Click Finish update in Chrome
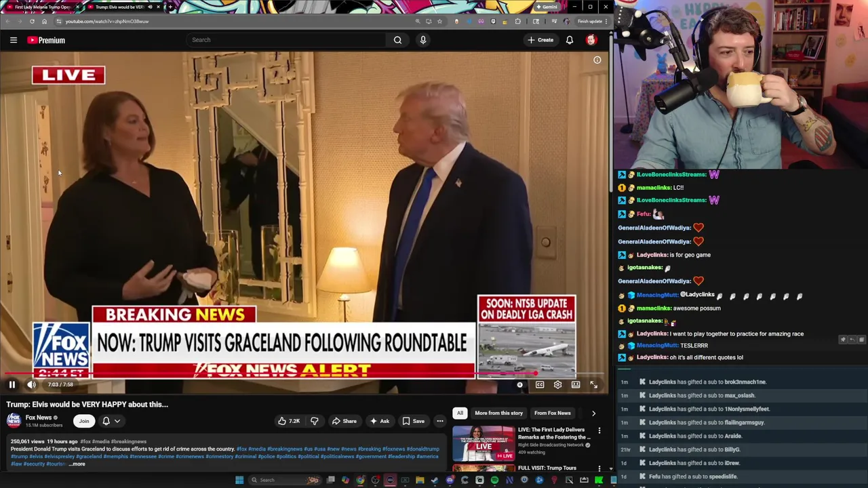The image size is (868, 488). click(x=589, y=21)
